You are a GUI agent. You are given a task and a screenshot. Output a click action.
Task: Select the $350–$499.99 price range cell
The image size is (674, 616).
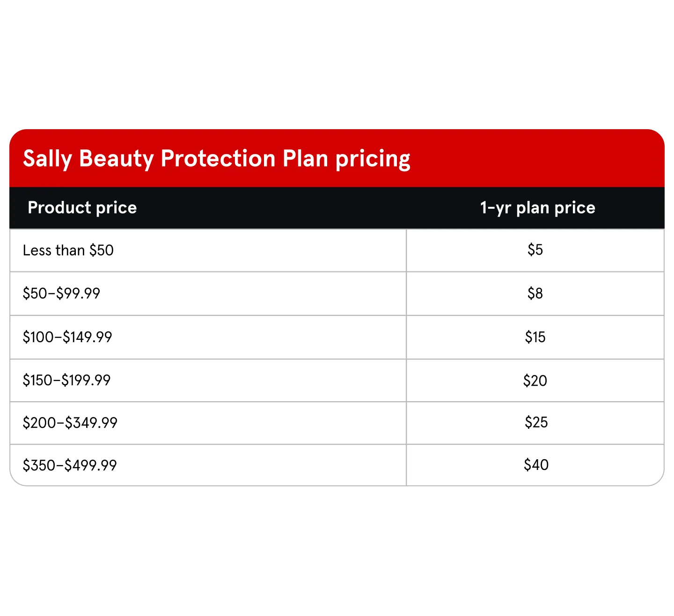(70, 465)
